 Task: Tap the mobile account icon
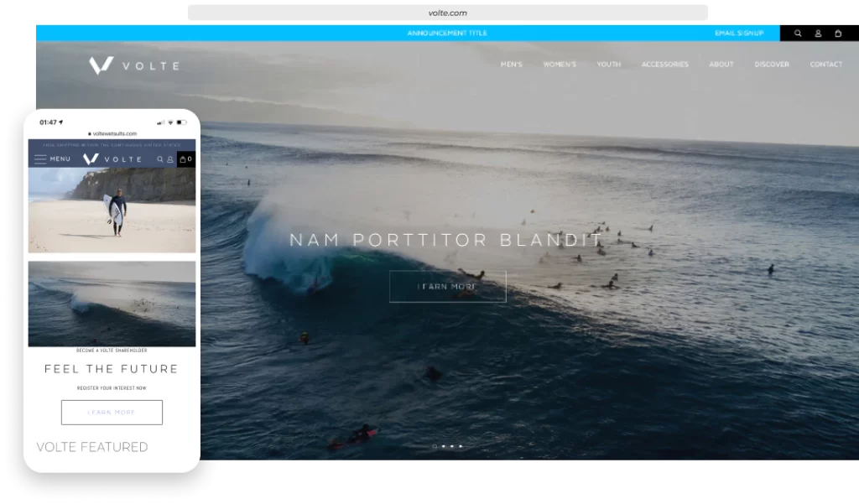[x=170, y=159]
